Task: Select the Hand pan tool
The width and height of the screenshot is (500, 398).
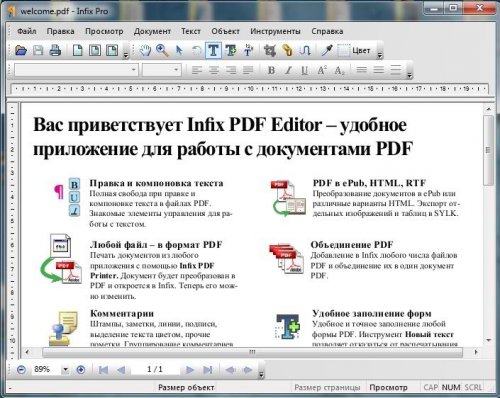Action: [145, 51]
